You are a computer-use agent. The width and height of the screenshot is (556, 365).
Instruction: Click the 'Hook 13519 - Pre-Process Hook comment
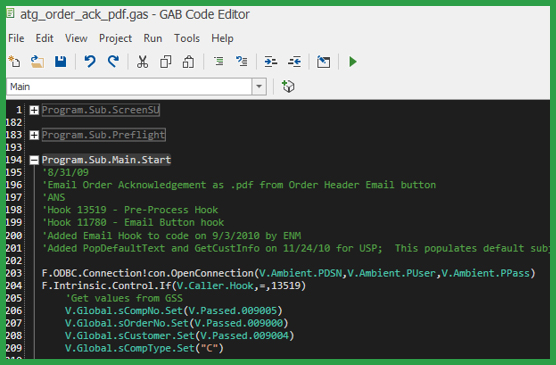[x=130, y=210]
